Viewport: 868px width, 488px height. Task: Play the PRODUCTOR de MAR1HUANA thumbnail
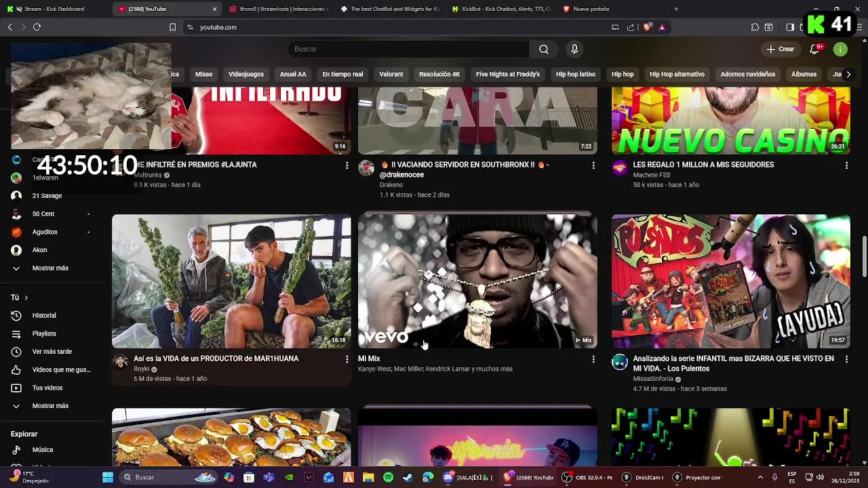[x=231, y=281]
